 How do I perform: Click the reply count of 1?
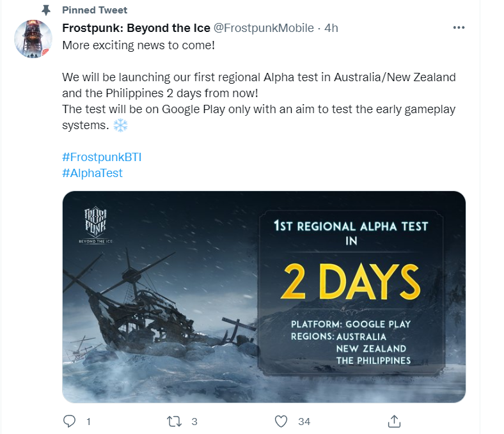coord(88,422)
